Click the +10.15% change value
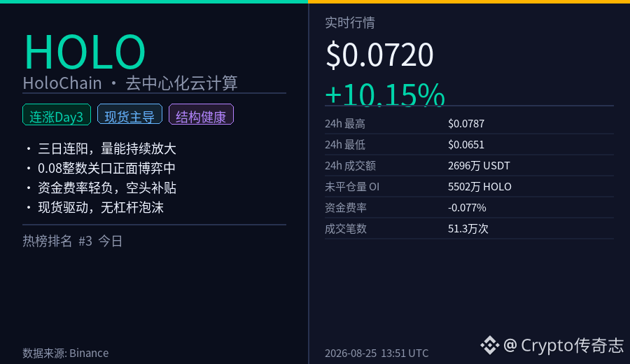Viewport: 630px width, 364px height. (x=385, y=94)
